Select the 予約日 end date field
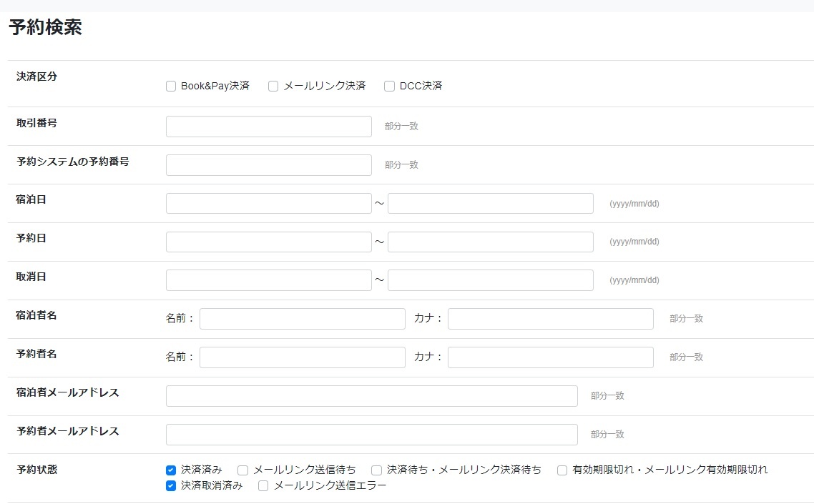Image resolution: width=814 pixels, height=504 pixels. point(491,242)
